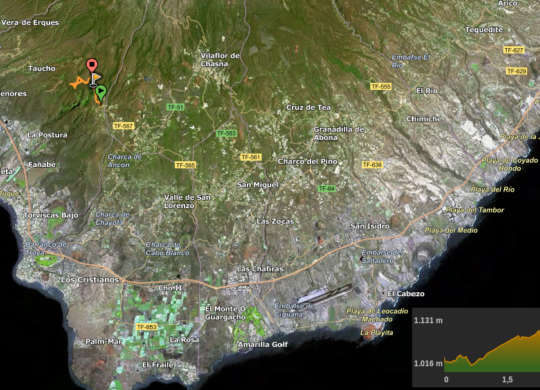Click the Playa de Coyado Hondo label
Screen dimensions: 540x390
[510, 164]
